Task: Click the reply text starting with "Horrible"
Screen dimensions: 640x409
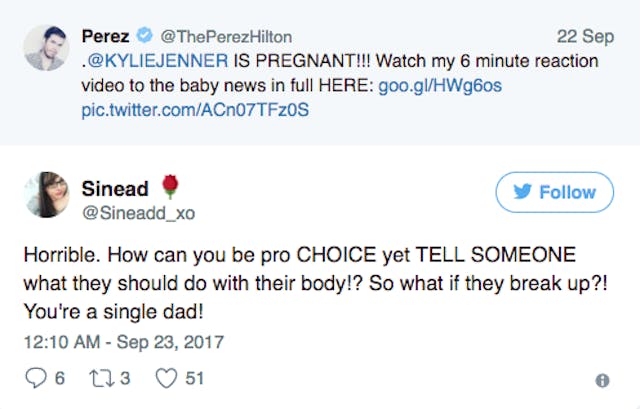Action: pos(300,283)
